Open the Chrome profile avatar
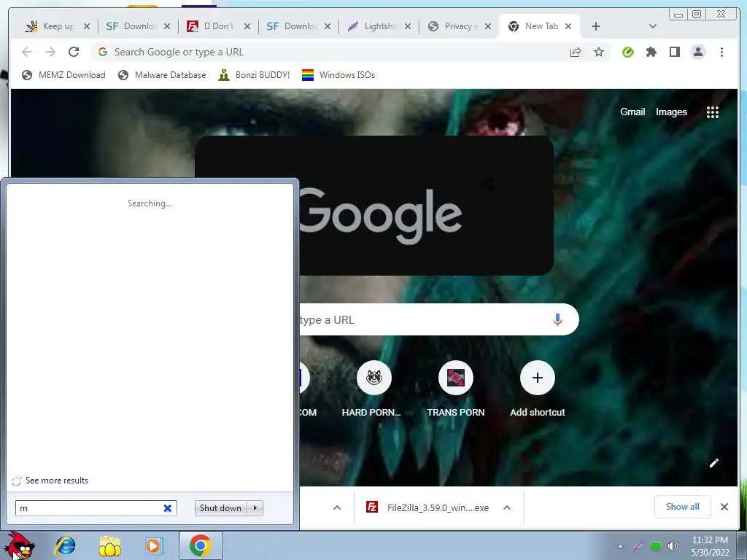This screenshot has height=560, width=747. pos(698,52)
